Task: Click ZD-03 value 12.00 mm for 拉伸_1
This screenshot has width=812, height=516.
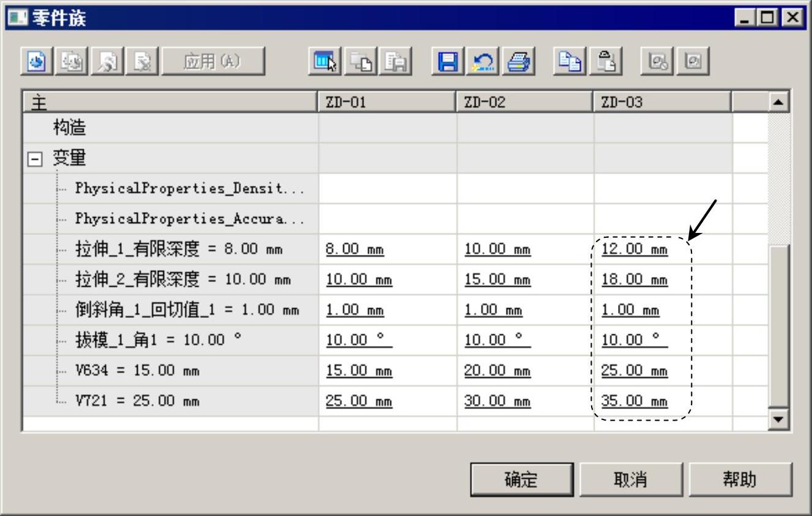Action: click(x=635, y=249)
